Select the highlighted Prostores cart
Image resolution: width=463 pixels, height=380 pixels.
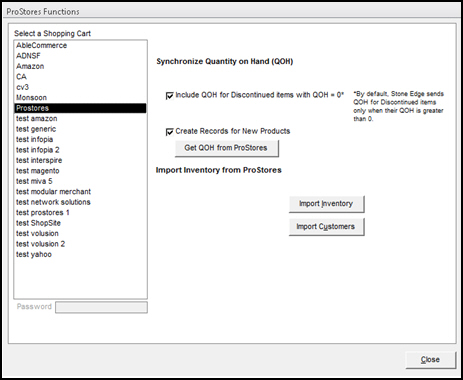[x=80, y=108]
